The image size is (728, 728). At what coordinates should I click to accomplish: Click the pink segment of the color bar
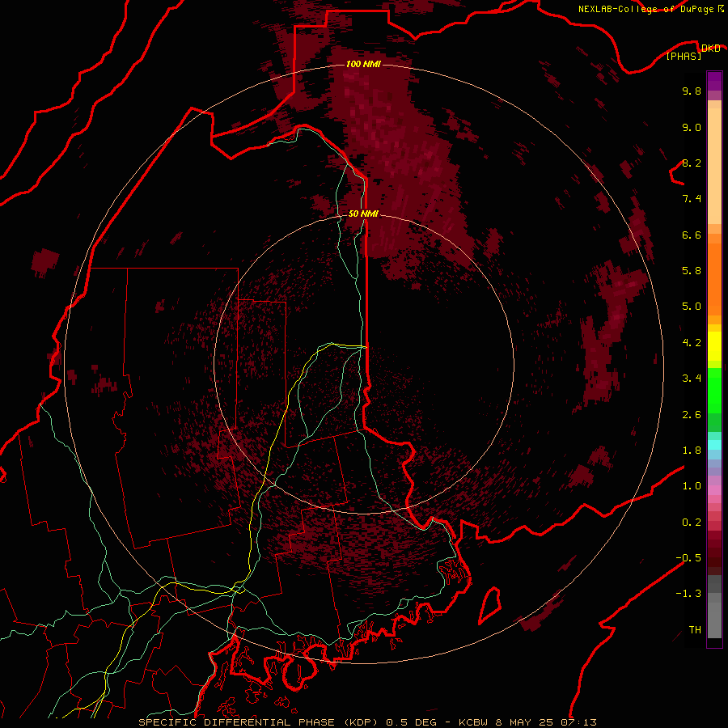(x=714, y=490)
